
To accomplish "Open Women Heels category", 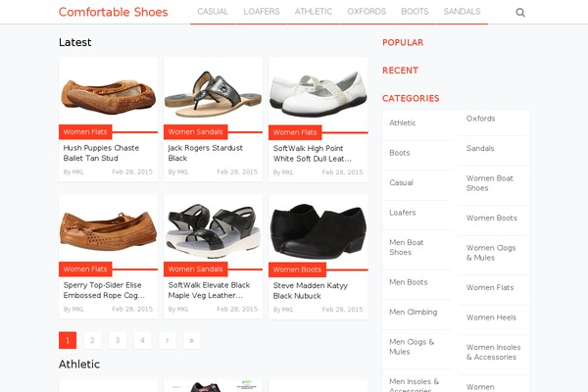I will point(491,318).
